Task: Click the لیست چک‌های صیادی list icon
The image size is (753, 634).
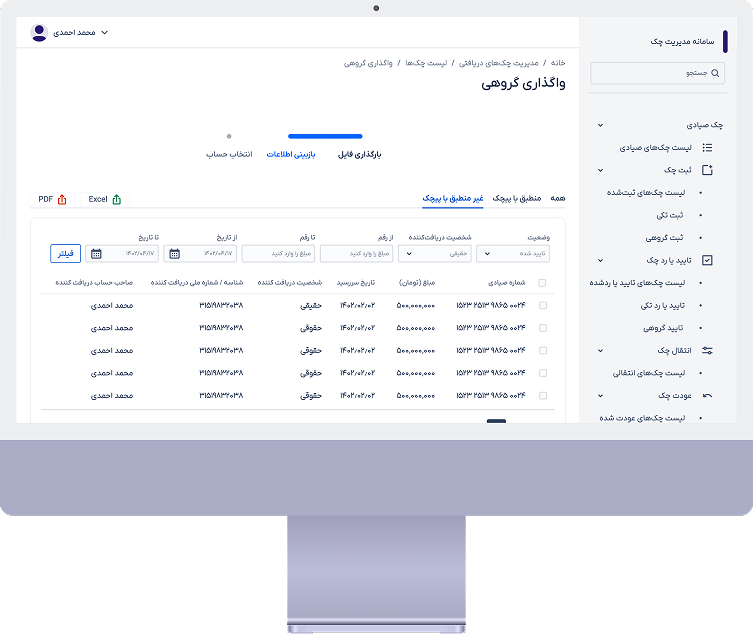Action: (708, 147)
